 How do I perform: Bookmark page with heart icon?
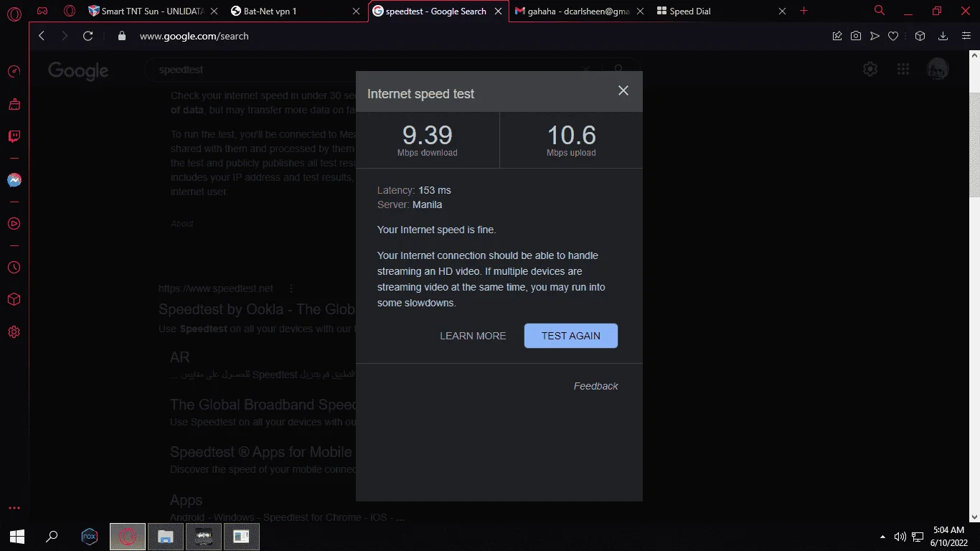click(x=893, y=36)
